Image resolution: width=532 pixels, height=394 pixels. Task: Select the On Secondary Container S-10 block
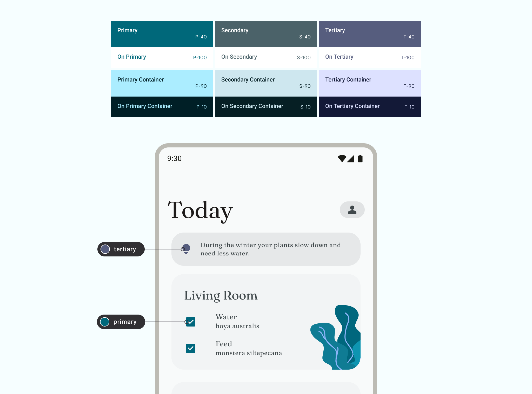[265, 107]
